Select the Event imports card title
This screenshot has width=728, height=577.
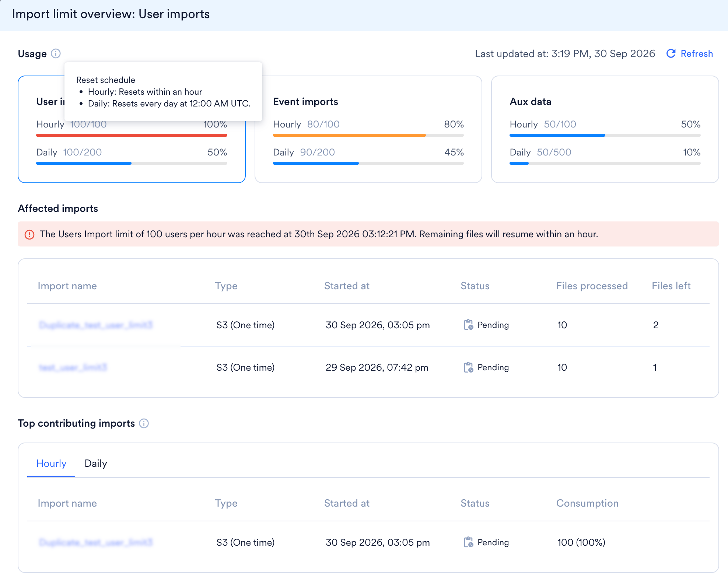pos(305,102)
